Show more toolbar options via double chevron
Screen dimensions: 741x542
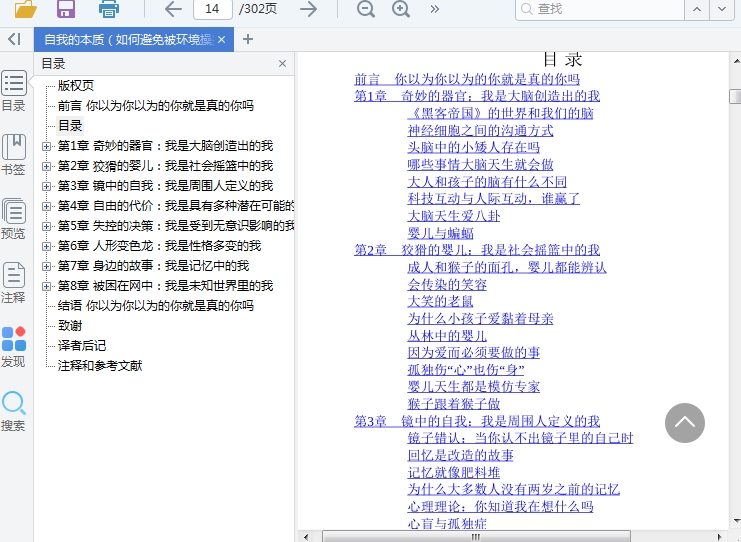pyautogui.click(x=435, y=9)
